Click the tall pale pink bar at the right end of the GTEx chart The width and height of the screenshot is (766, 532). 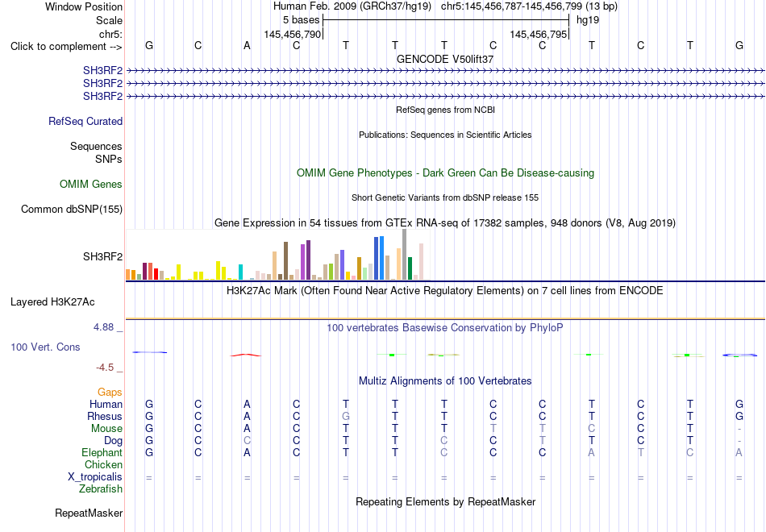(421, 262)
